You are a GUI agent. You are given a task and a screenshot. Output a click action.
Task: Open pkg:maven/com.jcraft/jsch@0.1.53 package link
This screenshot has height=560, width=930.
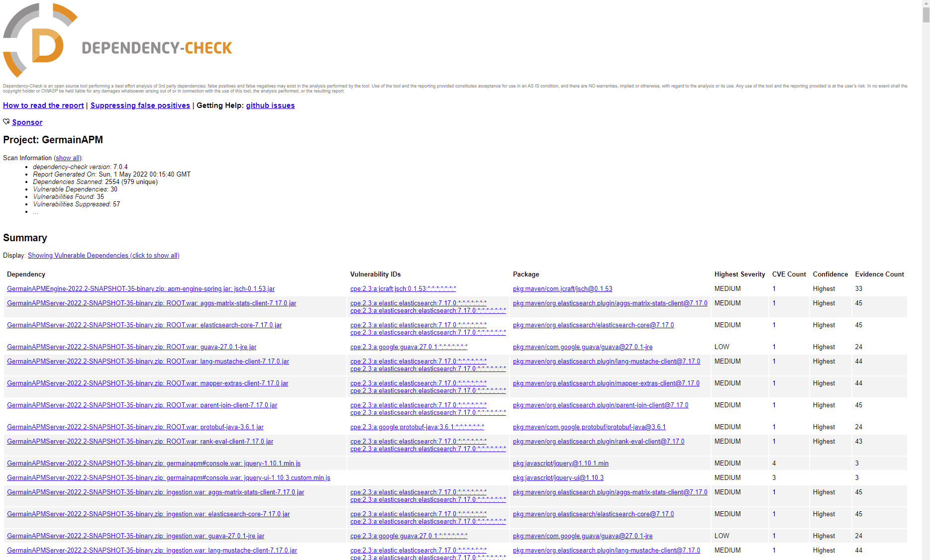(562, 289)
